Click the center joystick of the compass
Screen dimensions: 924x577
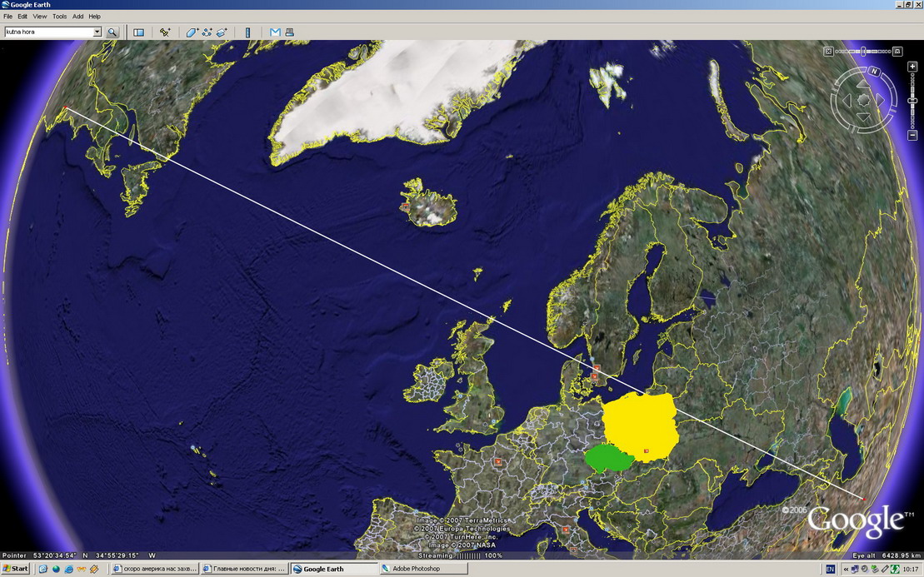tap(863, 101)
